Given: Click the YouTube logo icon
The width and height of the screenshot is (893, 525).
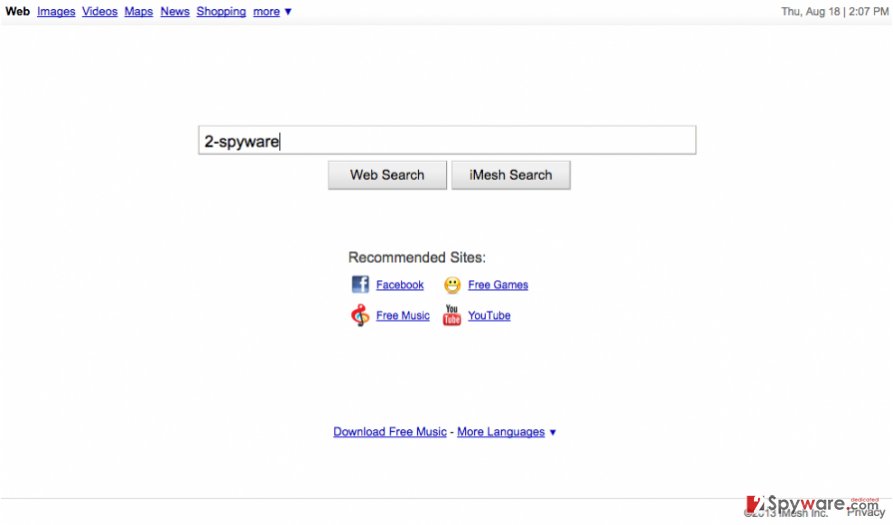Looking at the screenshot, I should coord(452,315).
